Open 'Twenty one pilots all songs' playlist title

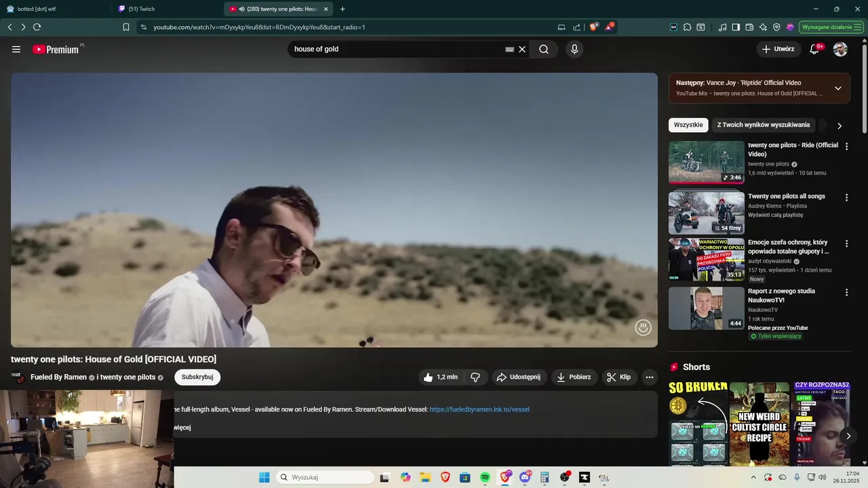787,197
